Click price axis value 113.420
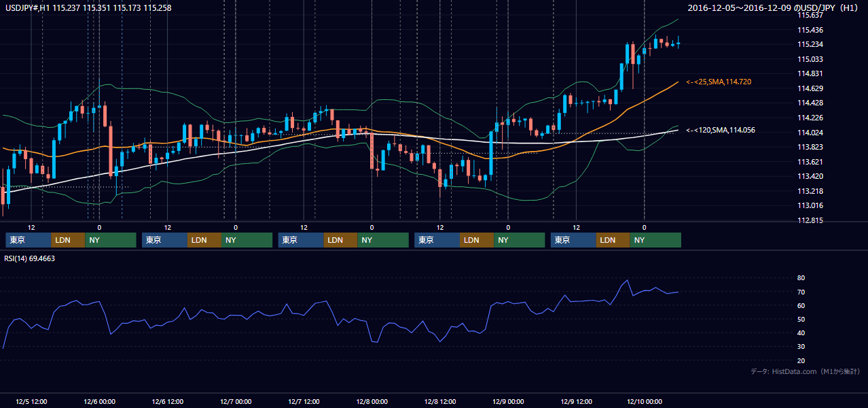 pos(810,177)
